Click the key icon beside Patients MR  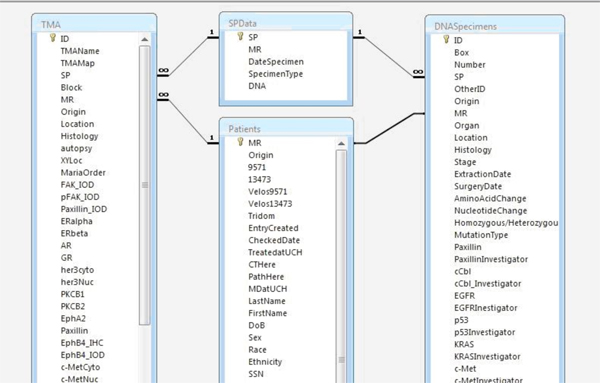[x=240, y=142]
